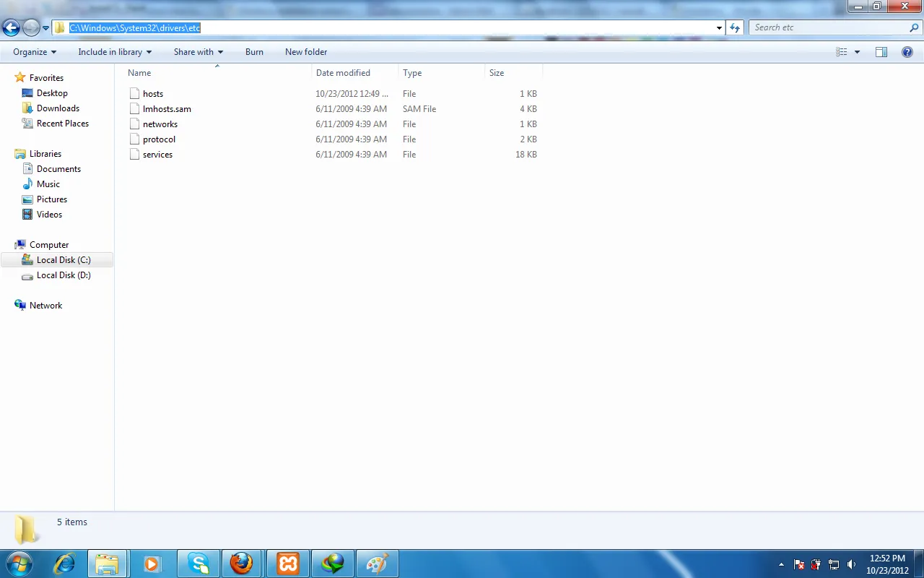This screenshot has width=924, height=578.
Task: Open the view options dropdown arrow
Action: pos(857,52)
